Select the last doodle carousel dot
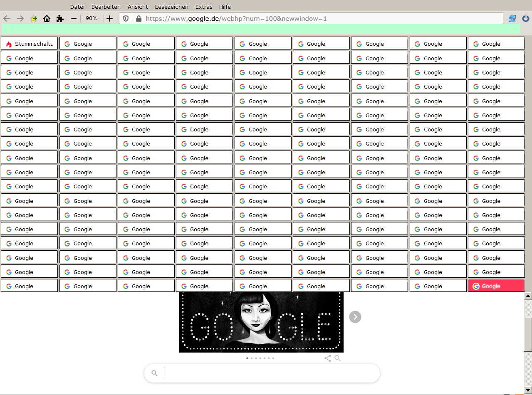The width and height of the screenshot is (532, 395). 273,358
